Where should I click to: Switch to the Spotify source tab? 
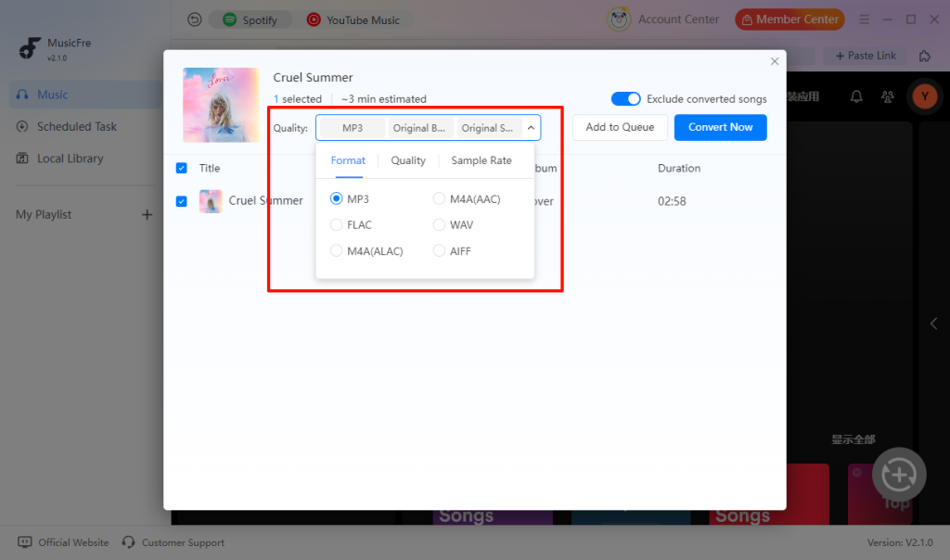tap(250, 20)
